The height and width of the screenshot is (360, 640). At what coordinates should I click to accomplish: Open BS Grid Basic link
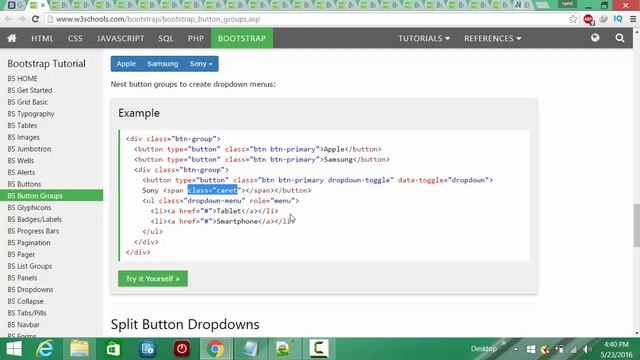click(28, 102)
